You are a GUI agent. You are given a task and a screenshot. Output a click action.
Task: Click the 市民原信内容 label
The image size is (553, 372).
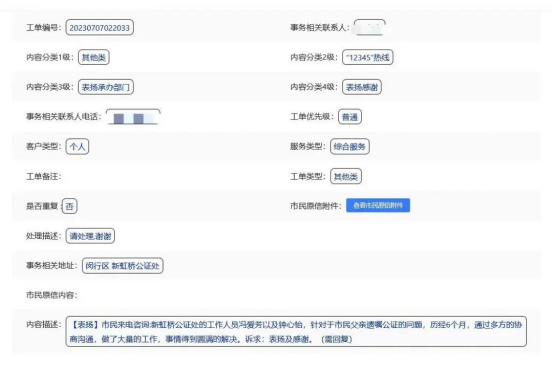pyautogui.click(x=52, y=295)
